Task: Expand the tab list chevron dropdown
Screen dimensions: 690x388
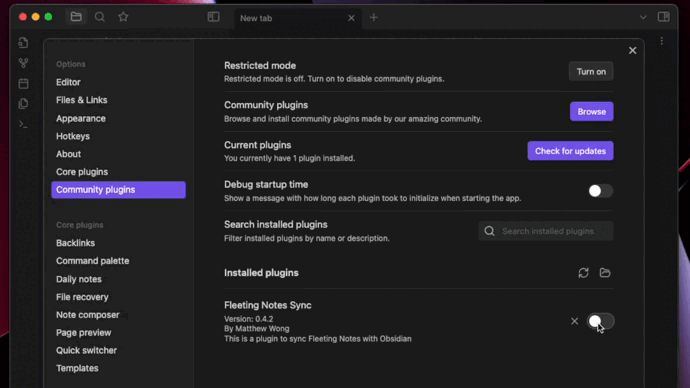Action: [x=643, y=18]
